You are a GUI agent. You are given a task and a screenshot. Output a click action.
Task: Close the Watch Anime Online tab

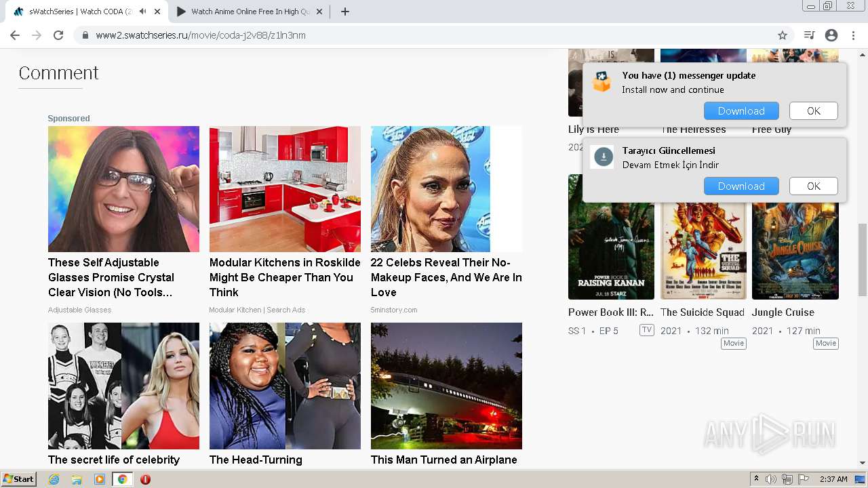pyautogui.click(x=320, y=12)
